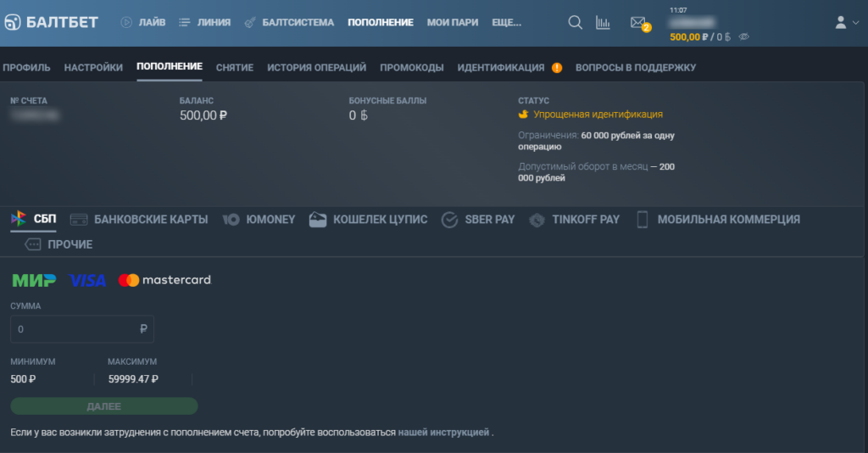Select the ПОПОЛНЕНИЕ sub-tab

pos(170,66)
